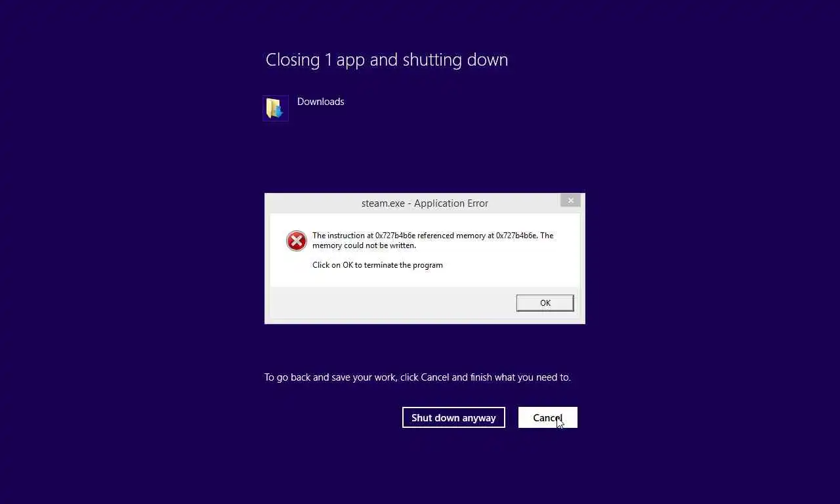
Task: Close the steam.exe Application Error dialog
Action: pyautogui.click(x=570, y=201)
